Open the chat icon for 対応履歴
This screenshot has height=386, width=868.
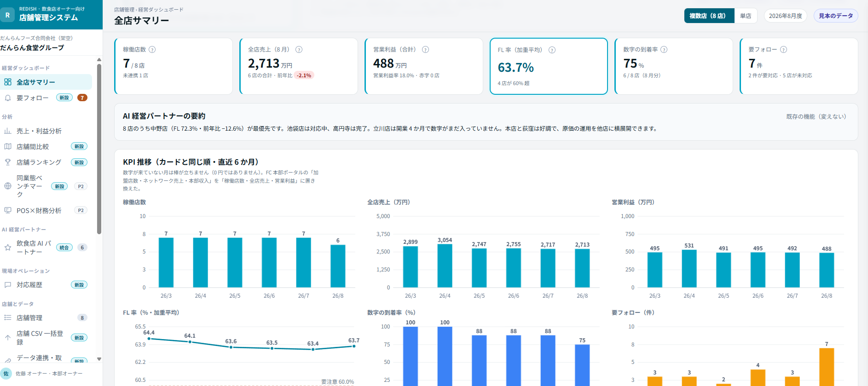point(8,285)
